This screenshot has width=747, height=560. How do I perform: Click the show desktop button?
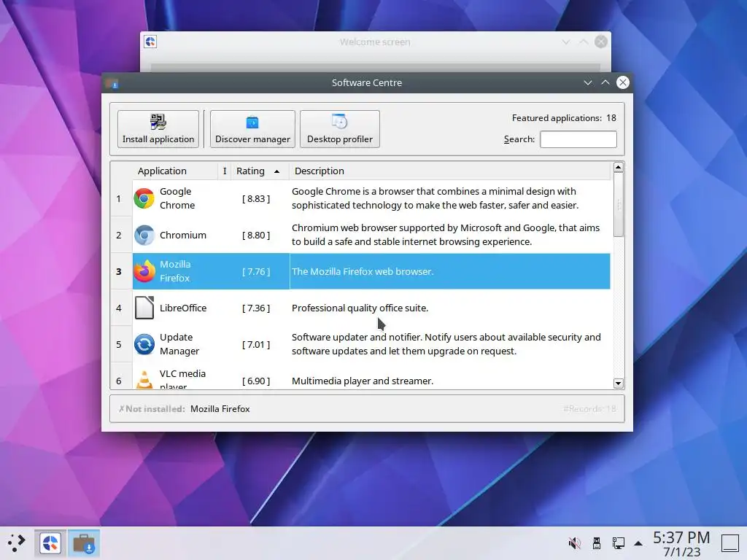point(729,543)
